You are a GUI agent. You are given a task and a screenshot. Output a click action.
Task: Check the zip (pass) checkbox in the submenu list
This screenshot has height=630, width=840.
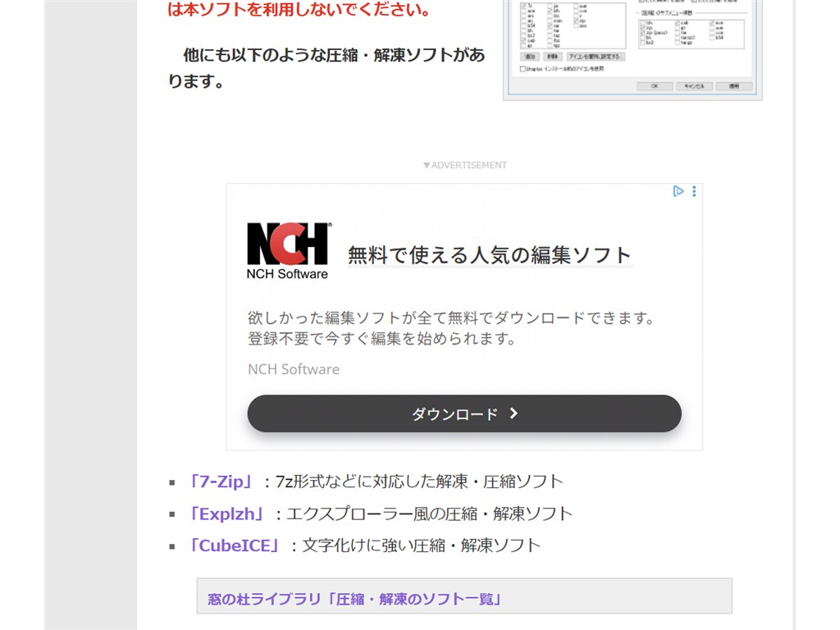point(643,33)
